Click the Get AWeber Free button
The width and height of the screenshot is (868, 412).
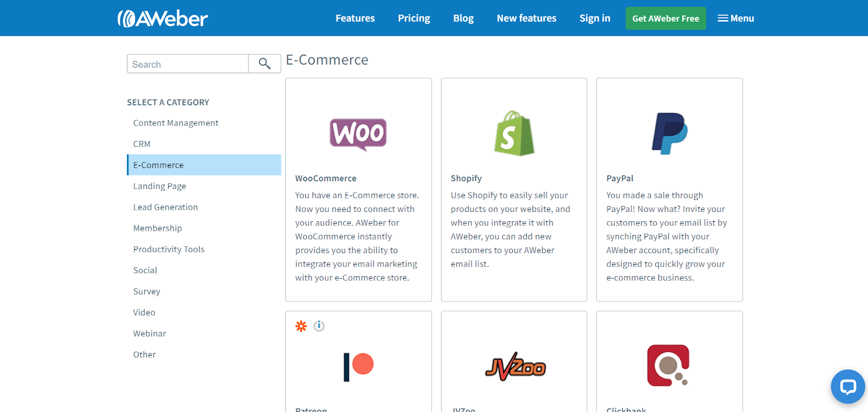tap(666, 18)
